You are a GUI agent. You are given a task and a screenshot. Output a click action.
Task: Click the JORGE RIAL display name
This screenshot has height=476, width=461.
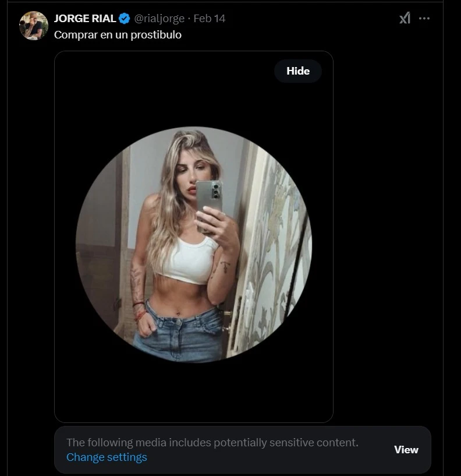tap(85, 18)
